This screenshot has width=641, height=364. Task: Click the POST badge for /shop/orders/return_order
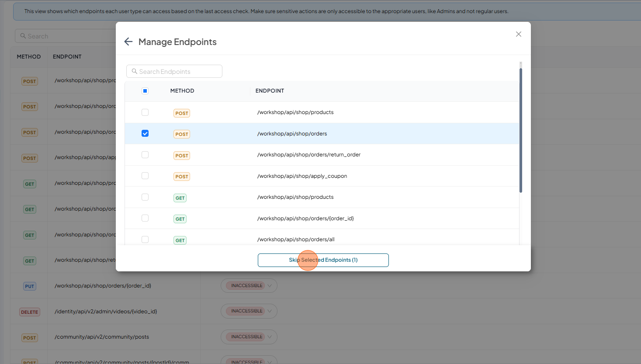point(182,156)
